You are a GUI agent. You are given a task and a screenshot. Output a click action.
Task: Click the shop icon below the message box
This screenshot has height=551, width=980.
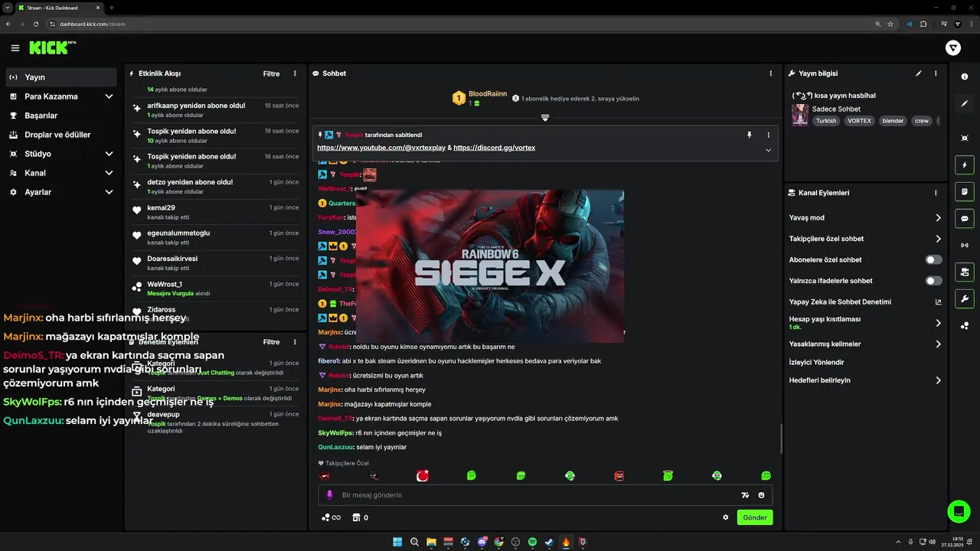point(356,517)
